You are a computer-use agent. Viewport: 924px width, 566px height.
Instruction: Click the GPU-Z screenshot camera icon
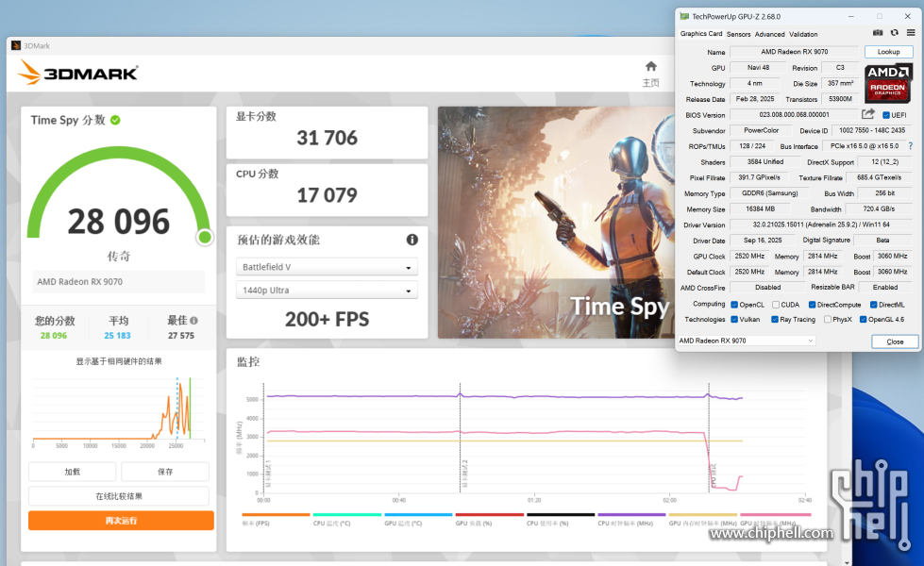click(x=878, y=34)
